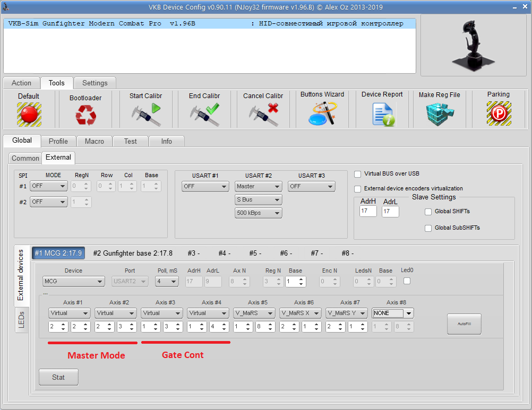Viewport: 532px width, 410px height.
Task: Toggle External device encoders virtualization
Action: (x=358, y=189)
